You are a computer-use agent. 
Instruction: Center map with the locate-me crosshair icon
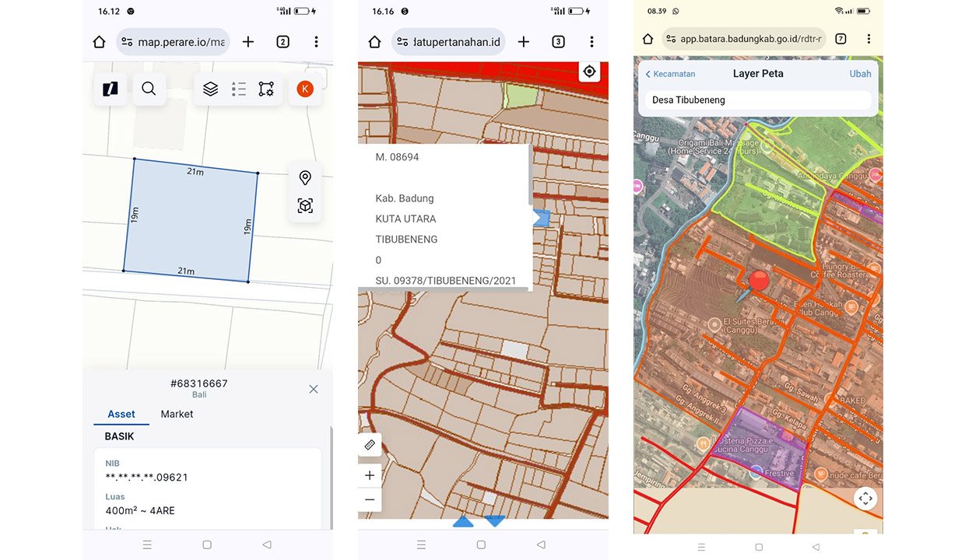point(589,72)
